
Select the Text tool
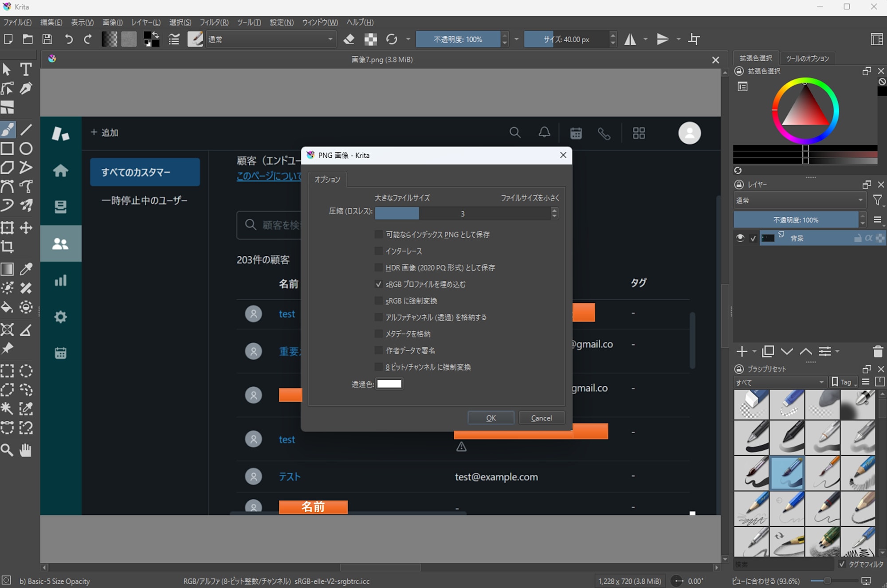point(26,69)
